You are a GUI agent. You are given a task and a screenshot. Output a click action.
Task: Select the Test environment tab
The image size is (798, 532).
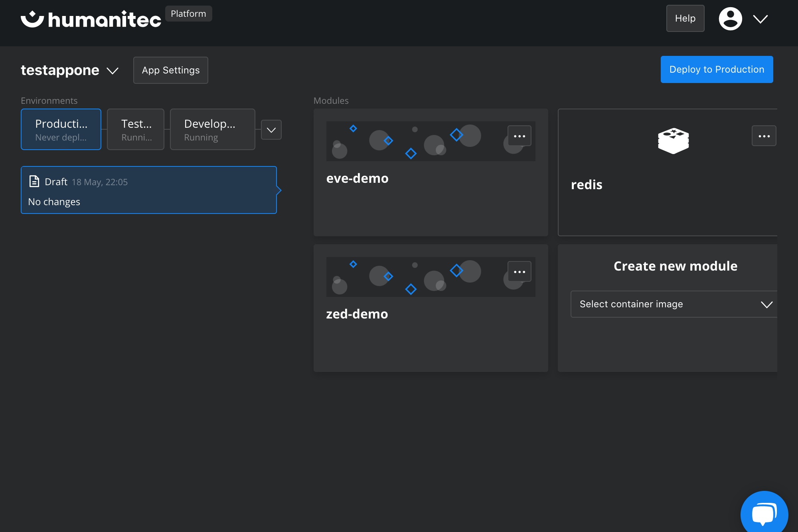136,129
